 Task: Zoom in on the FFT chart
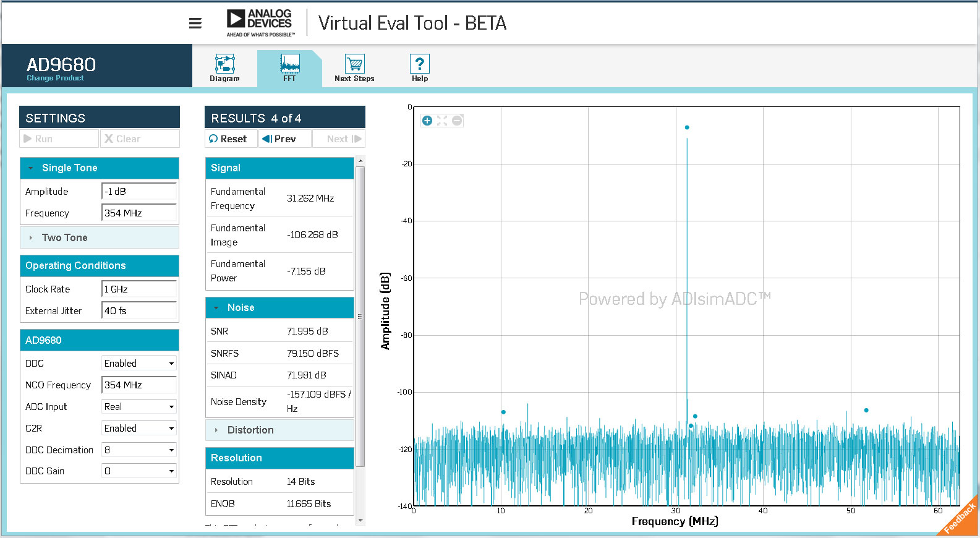pos(427,121)
